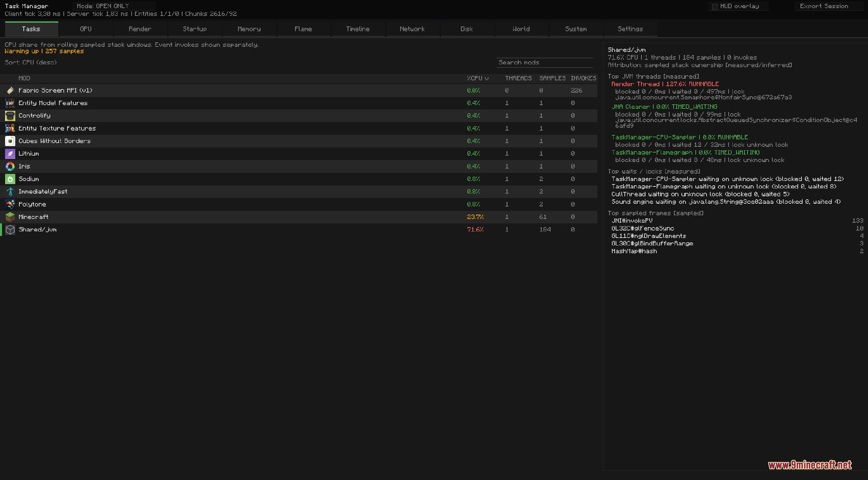Sort by the %CPU column header
The height and width of the screenshot is (480, 868).
click(477, 78)
